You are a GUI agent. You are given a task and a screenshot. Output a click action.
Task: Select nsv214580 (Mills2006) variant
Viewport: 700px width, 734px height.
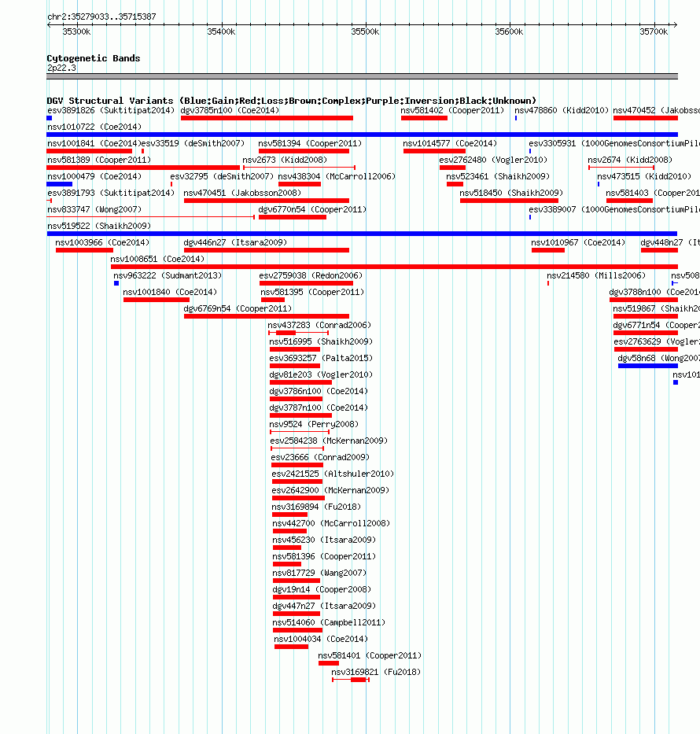596,275
